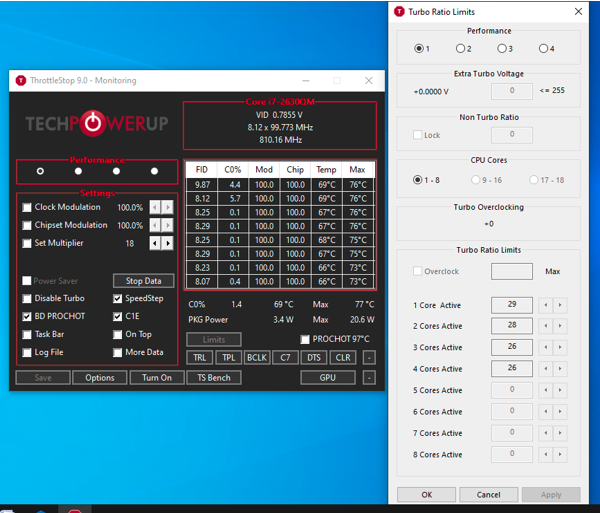
Task: Click the 1 Core Active value field
Action: click(512, 305)
